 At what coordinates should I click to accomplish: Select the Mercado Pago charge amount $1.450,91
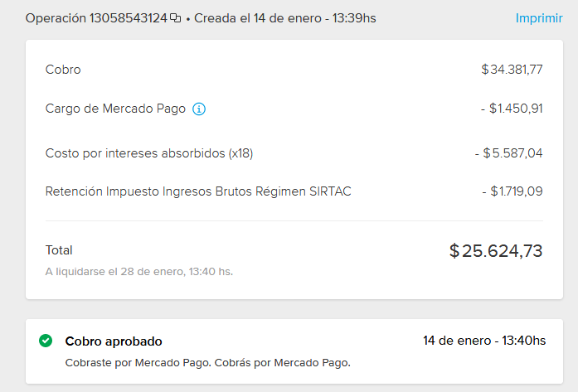pos(512,109)
